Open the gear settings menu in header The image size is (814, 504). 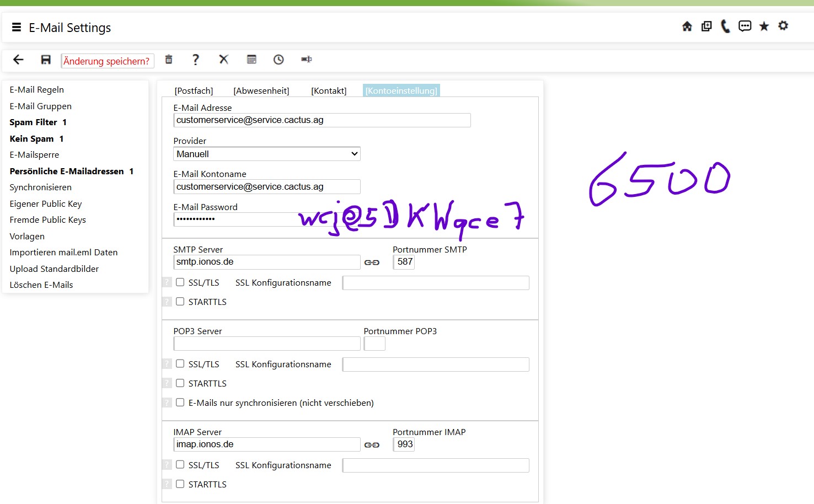click(783, 26)
